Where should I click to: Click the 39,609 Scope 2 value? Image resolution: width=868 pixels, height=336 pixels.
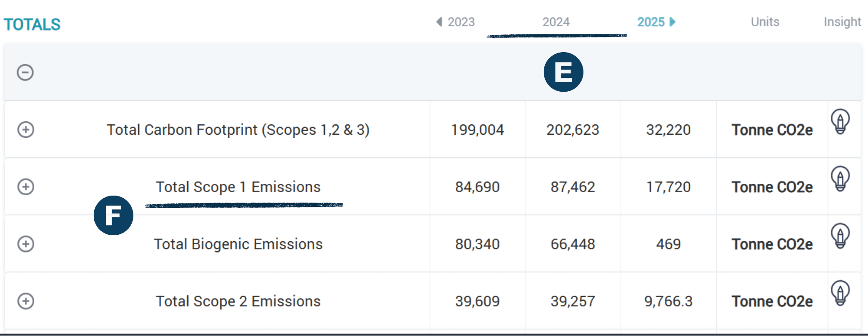[477, 301]
